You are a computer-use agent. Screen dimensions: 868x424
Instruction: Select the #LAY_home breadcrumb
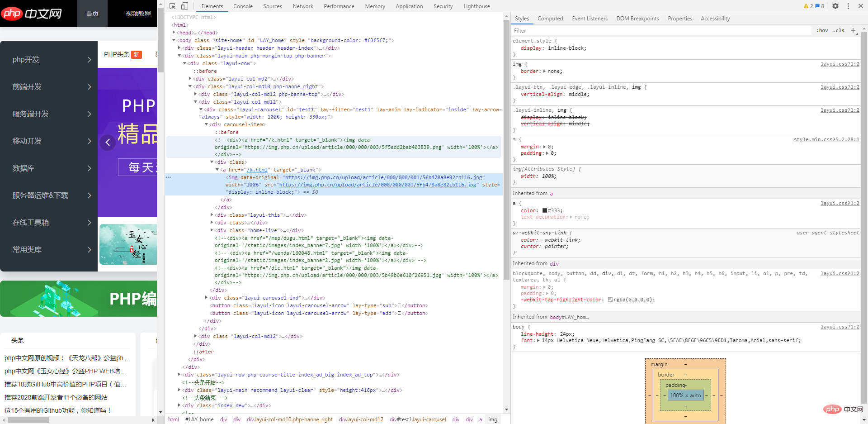[x=199, y=419]
